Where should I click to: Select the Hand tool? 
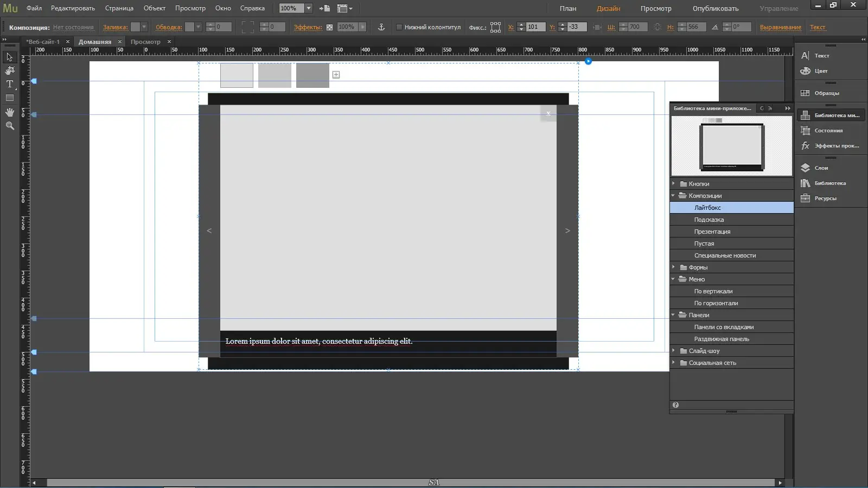(x=9, y=112)
